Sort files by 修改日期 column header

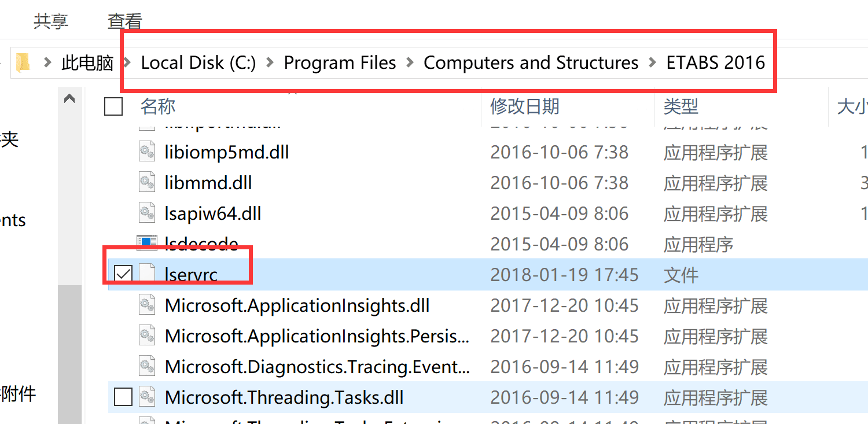click(524, 106)
